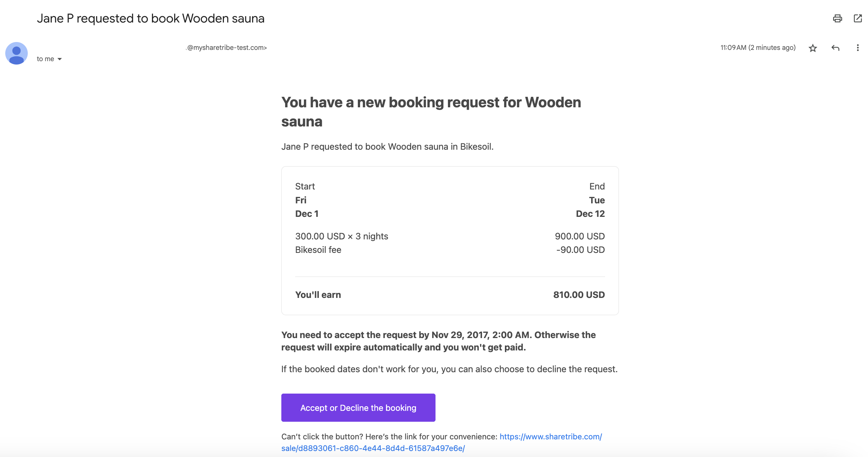This screenshot has height=457, width=868.
Task: Star this email message
Action: click(812, 48)
